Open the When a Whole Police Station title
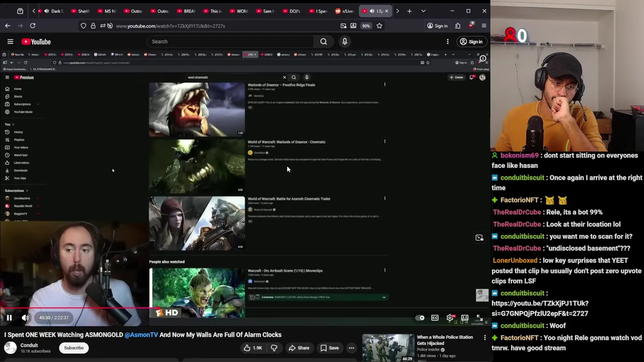The width and height of the screenshot is (644, 362). click(445, 340)
